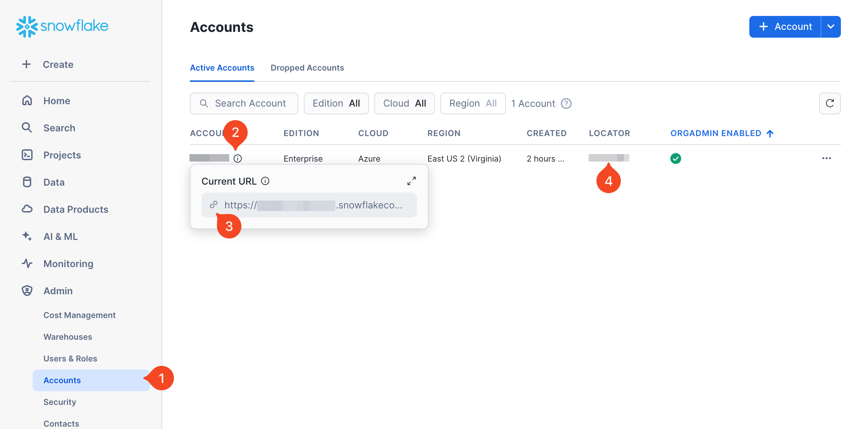This screenshot has height=429, width=868.
Task: Expand the Current URL popup
Action: [x=412, y=181]
